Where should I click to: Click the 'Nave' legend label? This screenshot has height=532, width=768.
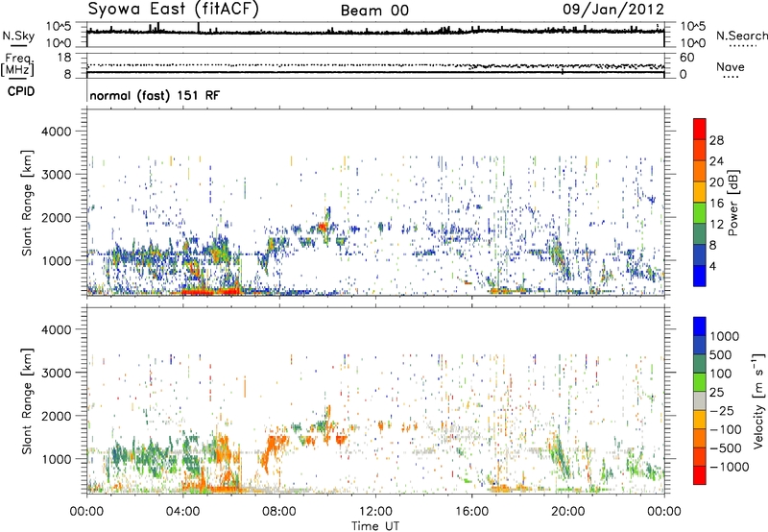(731, 66)
